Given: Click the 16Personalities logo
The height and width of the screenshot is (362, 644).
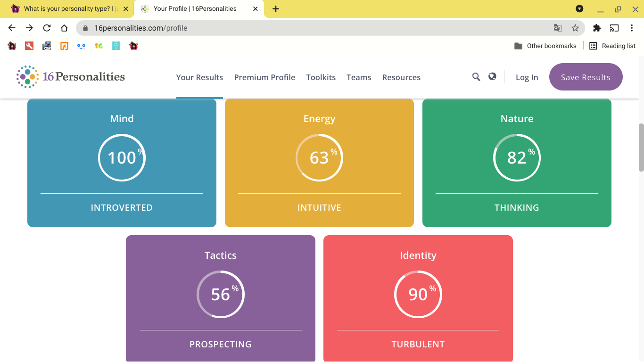Looking at the screenshot, I should pyautogui.click(x=71, y=76).
